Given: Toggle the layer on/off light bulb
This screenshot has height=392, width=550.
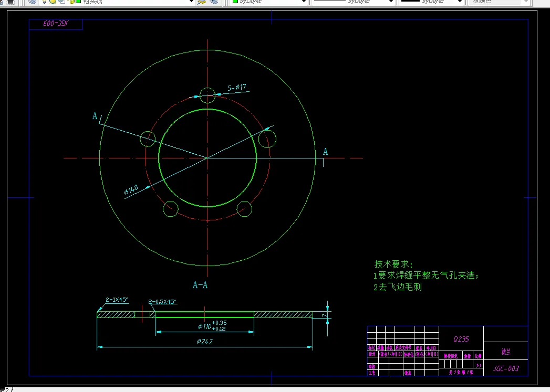Looking at the screenshot, I should (45, 2).
